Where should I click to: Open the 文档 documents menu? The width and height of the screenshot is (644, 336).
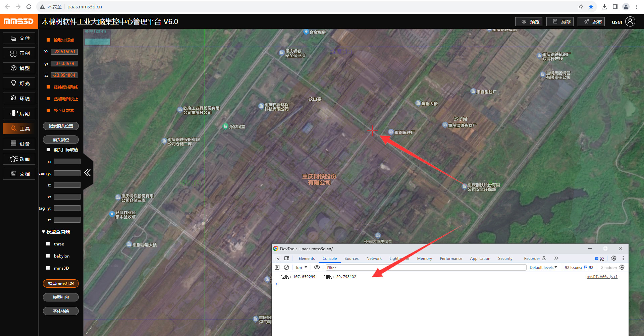[19, 174]
